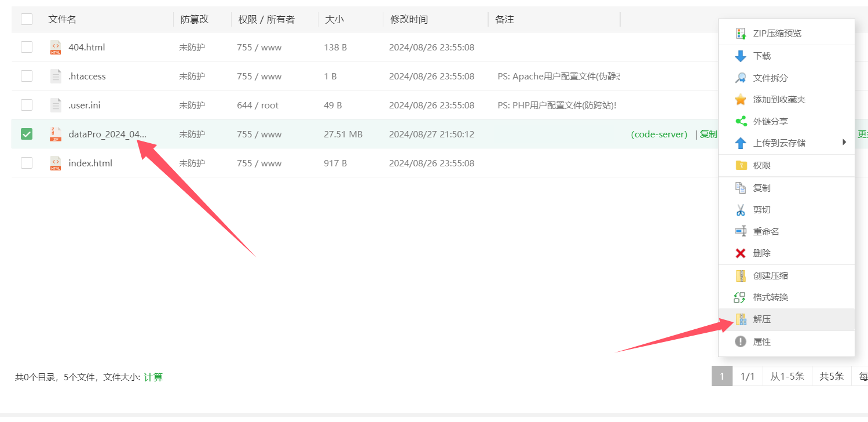
Task: Open 属性 properties menu entry
Action: pos(762,342)
